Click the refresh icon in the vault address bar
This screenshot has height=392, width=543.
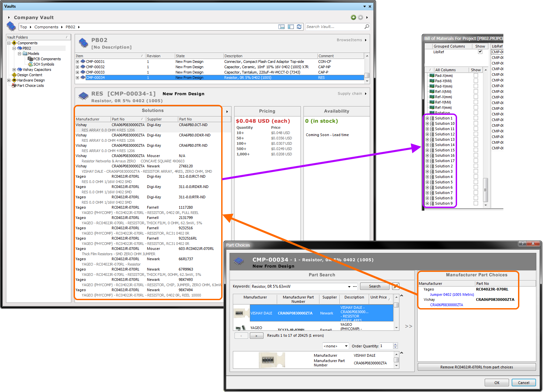pos(299,27)
